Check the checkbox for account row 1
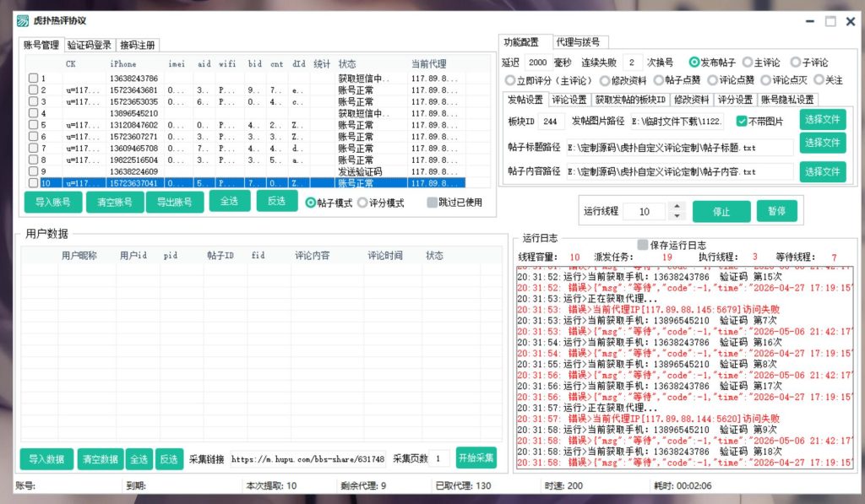865x504 pixels. click(33, 79)
